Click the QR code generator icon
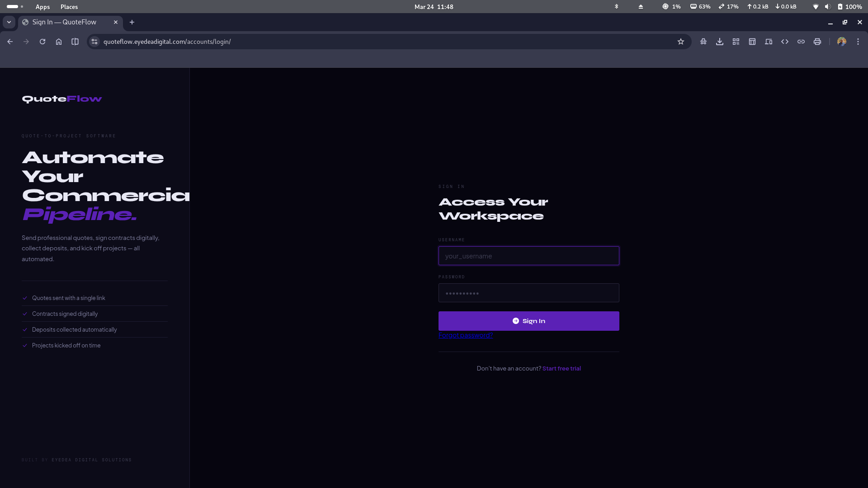Viewport: 868px width, 488px height. click(736, 42)
